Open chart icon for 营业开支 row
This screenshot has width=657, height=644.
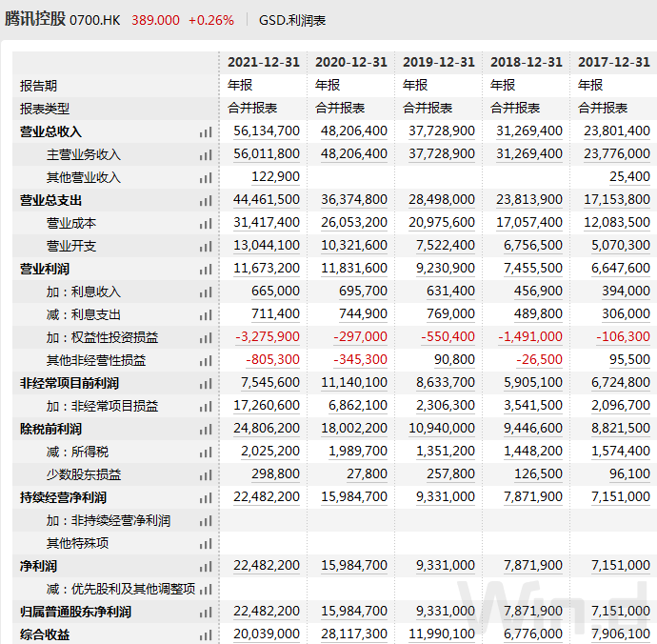(206, 247)
